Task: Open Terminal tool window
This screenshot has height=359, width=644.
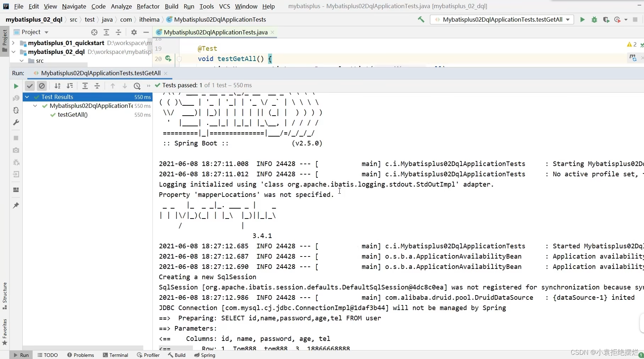Action: coord(115,355)
